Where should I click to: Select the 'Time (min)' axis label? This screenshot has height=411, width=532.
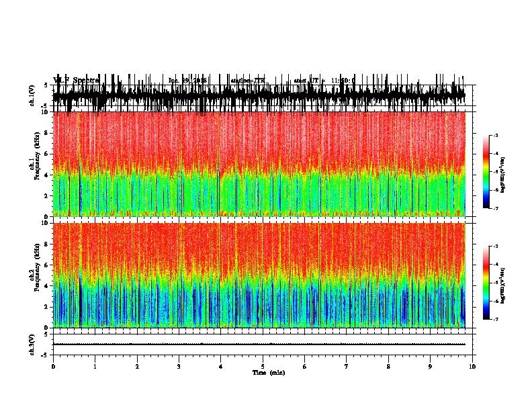[269, 373]
